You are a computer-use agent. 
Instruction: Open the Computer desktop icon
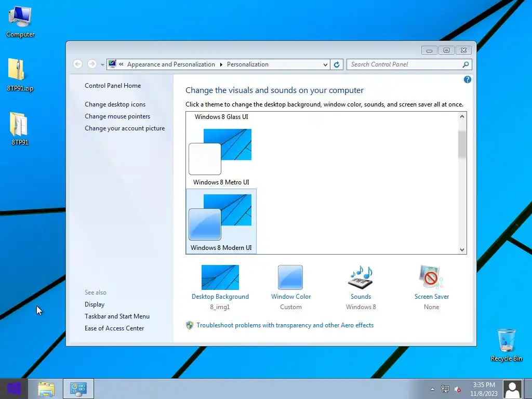click(20, 22)
